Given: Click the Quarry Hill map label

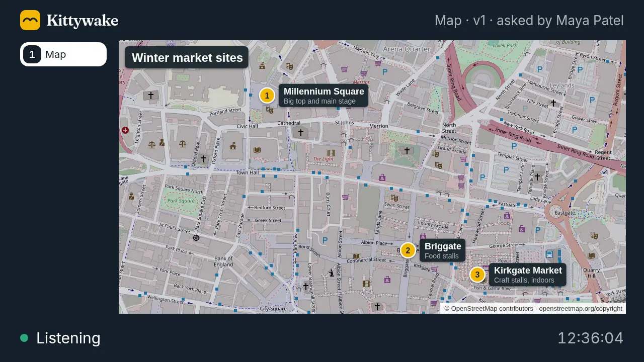Looking at the screenshot, I should 592,273.
